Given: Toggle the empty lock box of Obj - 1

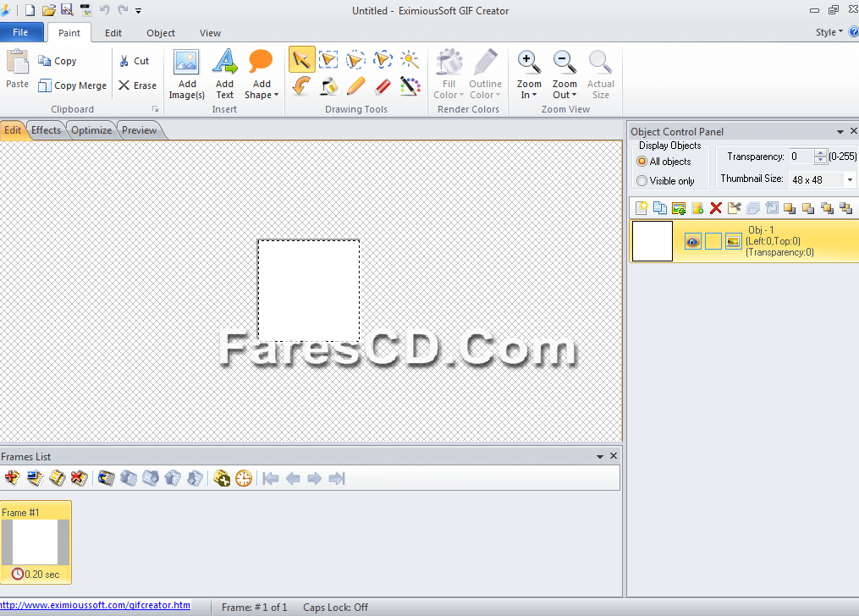Looking at the screenshot, I should coord(713,241).
